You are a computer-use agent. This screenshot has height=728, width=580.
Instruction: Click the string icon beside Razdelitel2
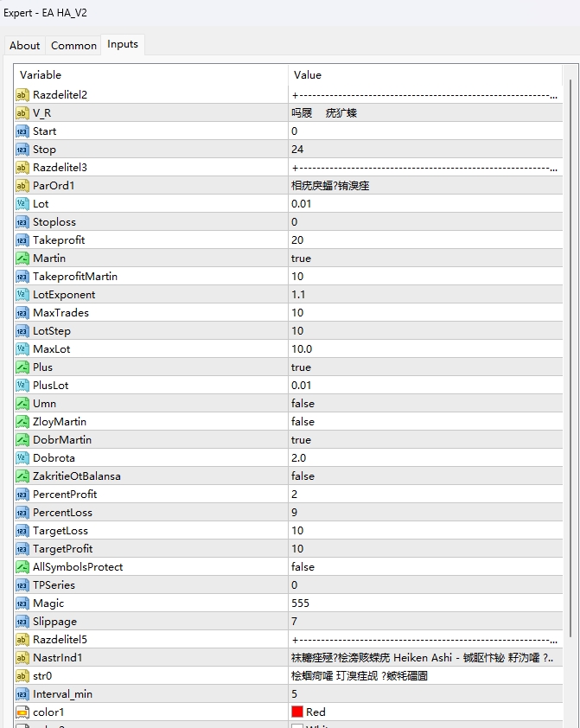(x=22, y=95)
